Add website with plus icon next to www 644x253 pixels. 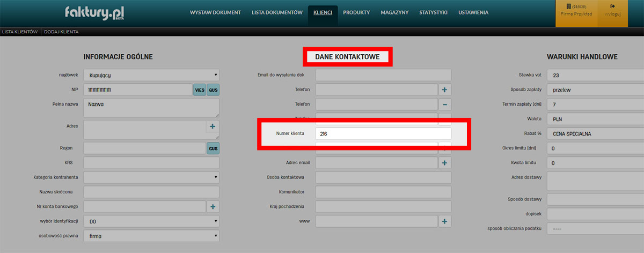tap(445, 221)
